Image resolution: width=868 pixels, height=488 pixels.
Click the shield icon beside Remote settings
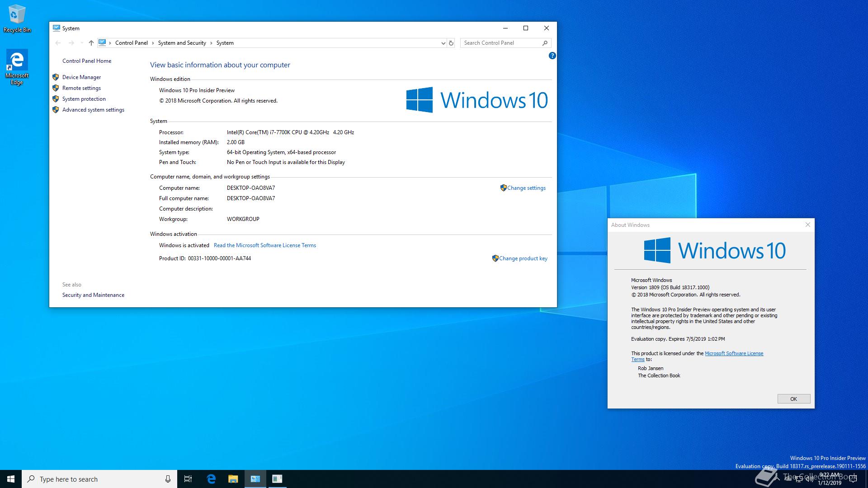tap(56, 88)
